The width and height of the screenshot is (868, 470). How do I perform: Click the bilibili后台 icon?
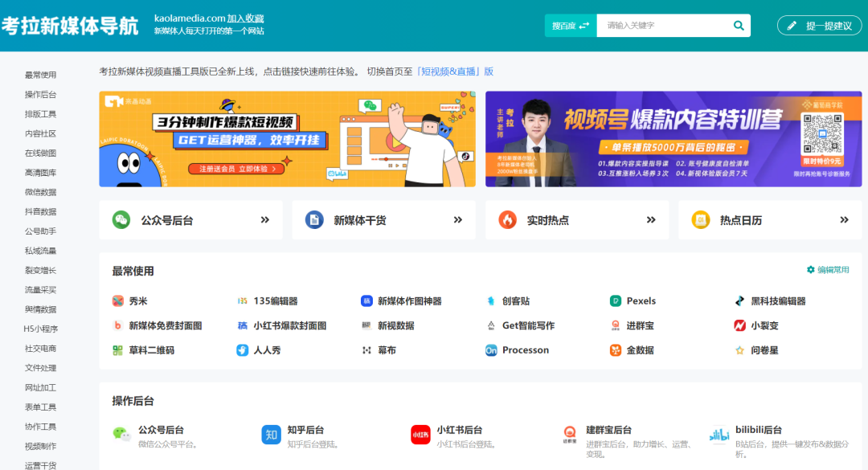[x=719, y=435]
